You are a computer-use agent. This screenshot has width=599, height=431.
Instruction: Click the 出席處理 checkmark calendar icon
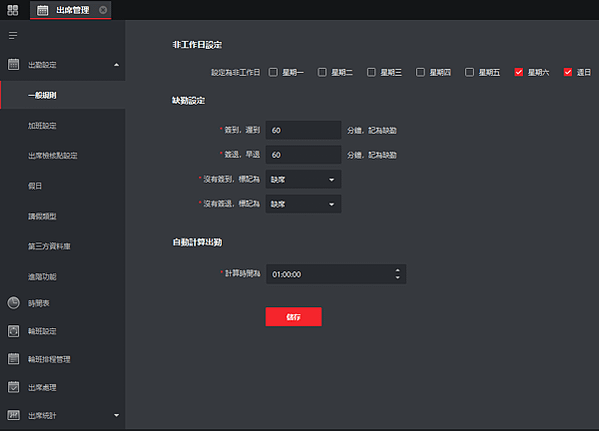(13, 387)
